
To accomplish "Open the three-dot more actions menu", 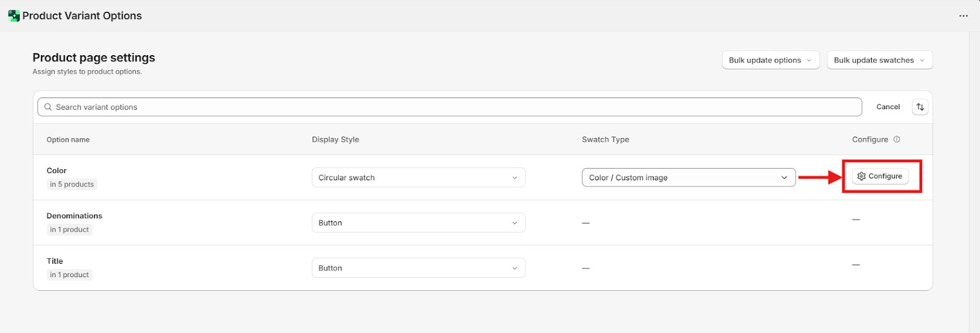I will [963, 16].
